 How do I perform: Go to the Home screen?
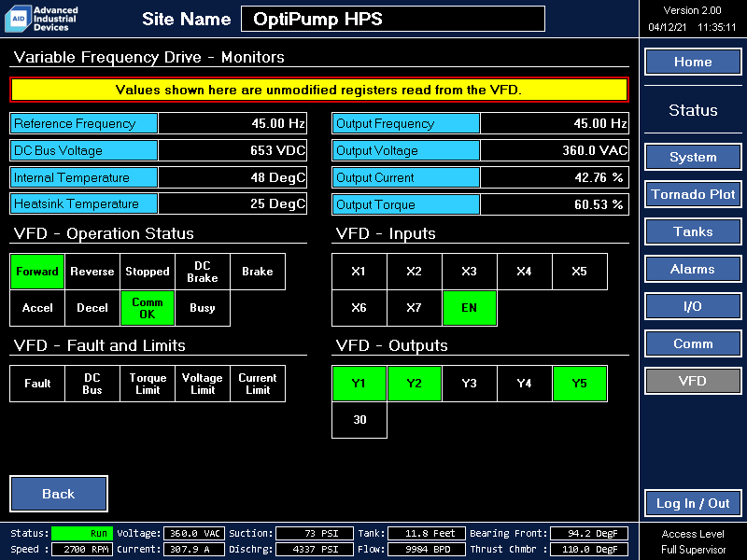click(x=693, y=62)
